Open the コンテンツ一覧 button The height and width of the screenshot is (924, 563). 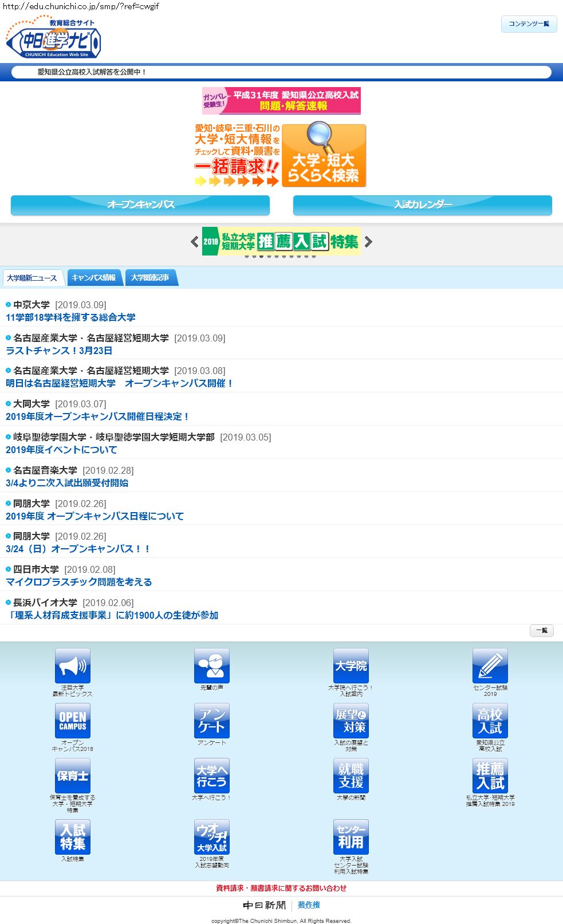click(529, 24)
